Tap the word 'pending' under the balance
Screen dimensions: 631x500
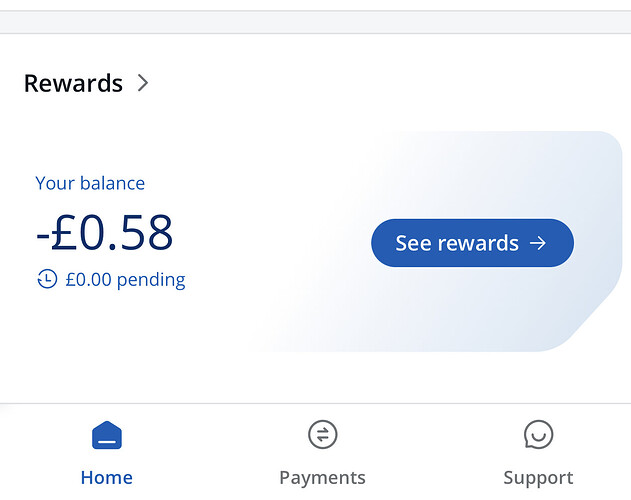click(151, 280)
